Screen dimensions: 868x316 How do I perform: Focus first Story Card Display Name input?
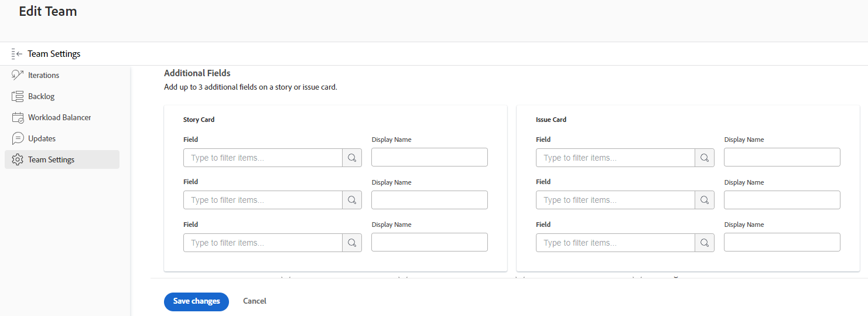(429, 157)
